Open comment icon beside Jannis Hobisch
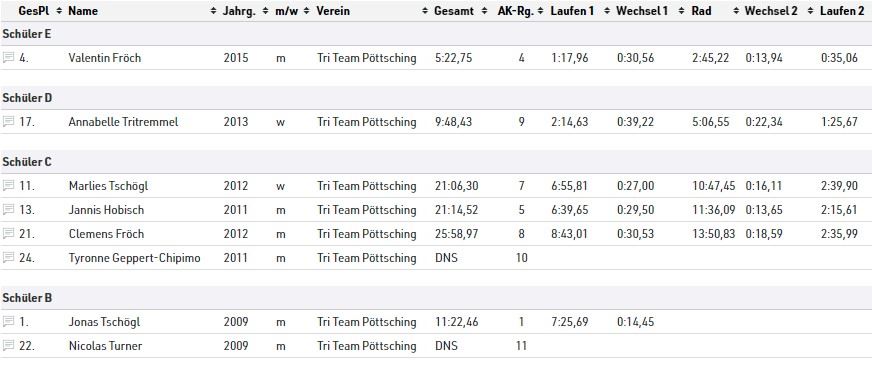 pyautogui.click(x=8, y=210)
